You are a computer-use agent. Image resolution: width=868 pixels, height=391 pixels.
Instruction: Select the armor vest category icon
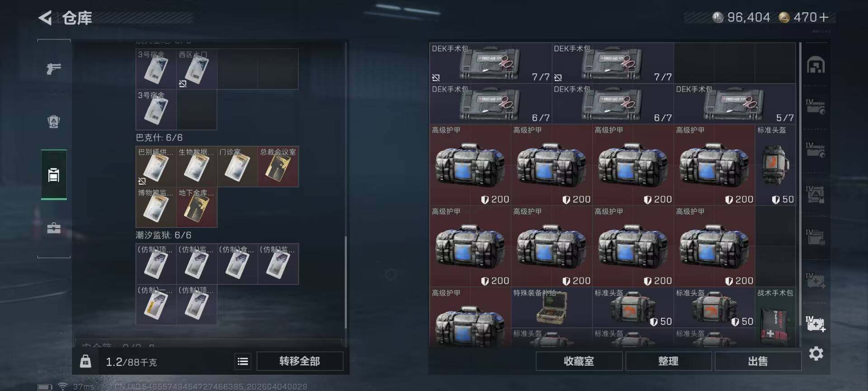54,121
